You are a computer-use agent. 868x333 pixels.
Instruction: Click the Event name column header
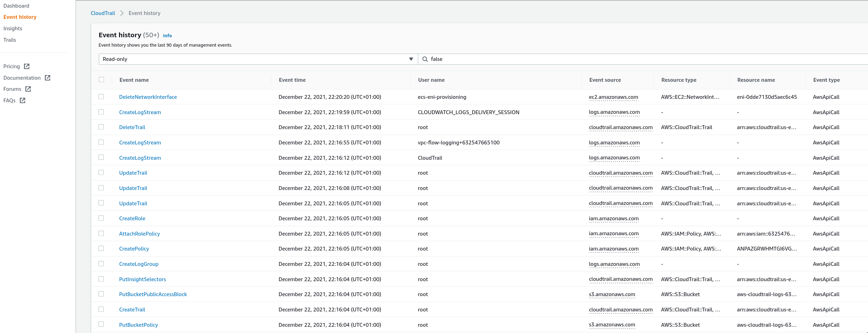point(134,80)
